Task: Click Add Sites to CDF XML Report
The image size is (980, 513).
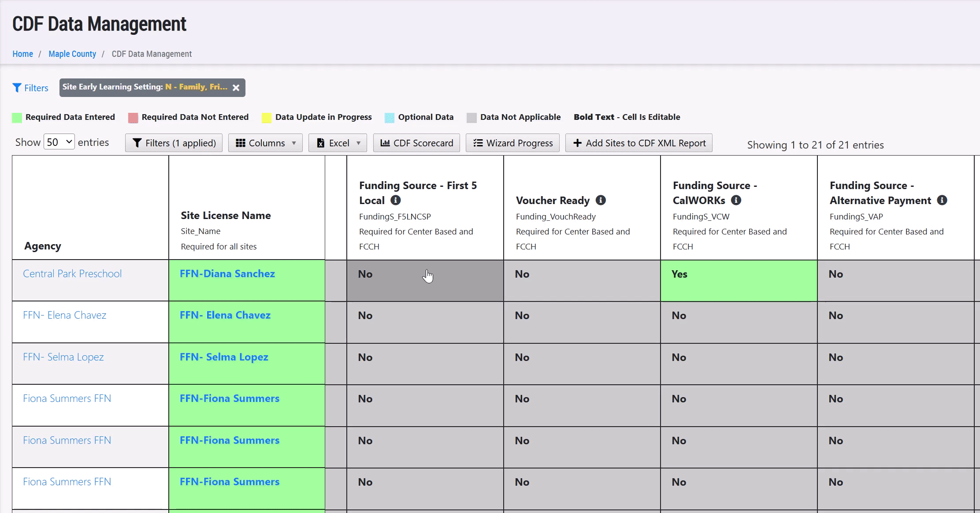Action: [x=639, y=143]
